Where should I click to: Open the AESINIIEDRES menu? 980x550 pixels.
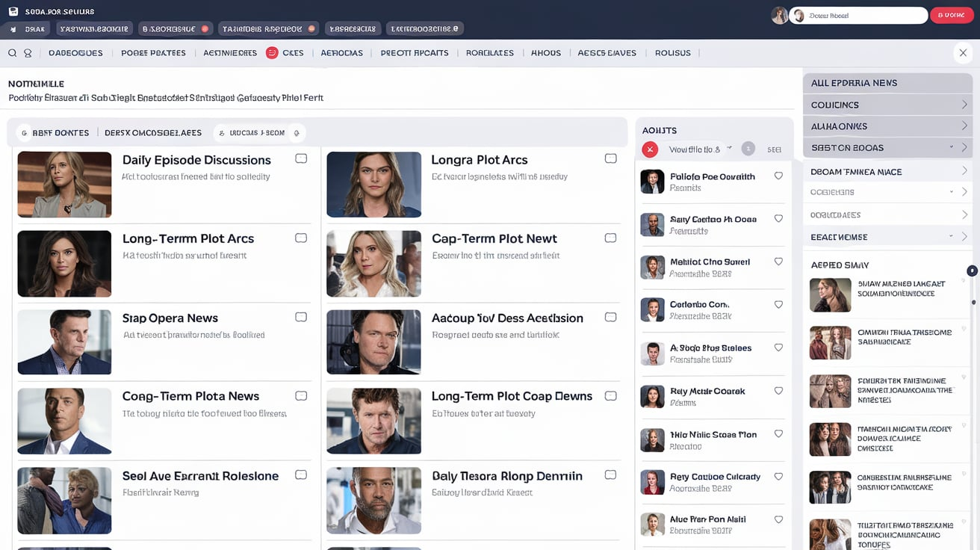tap(230, 53)
